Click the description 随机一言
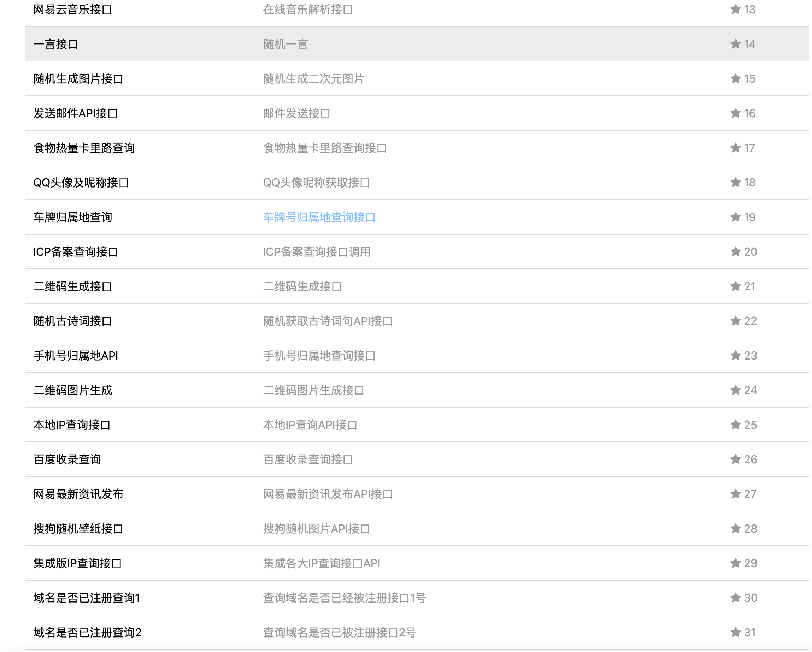 click(285, 44)
